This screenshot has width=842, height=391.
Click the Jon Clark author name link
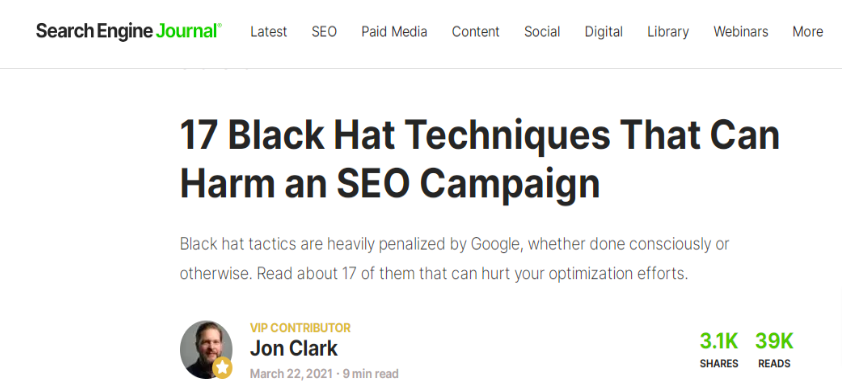294,349
